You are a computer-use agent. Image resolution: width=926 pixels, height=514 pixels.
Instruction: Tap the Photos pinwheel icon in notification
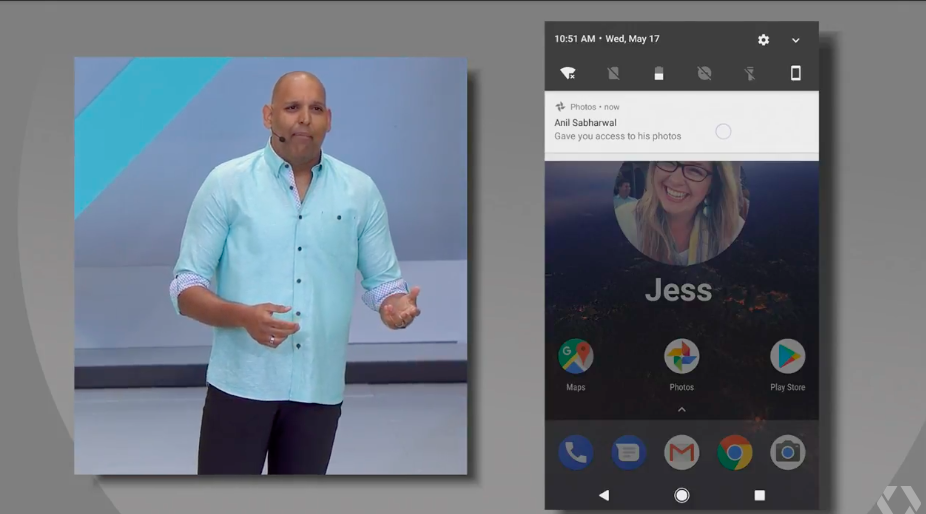tap(560, 107)
